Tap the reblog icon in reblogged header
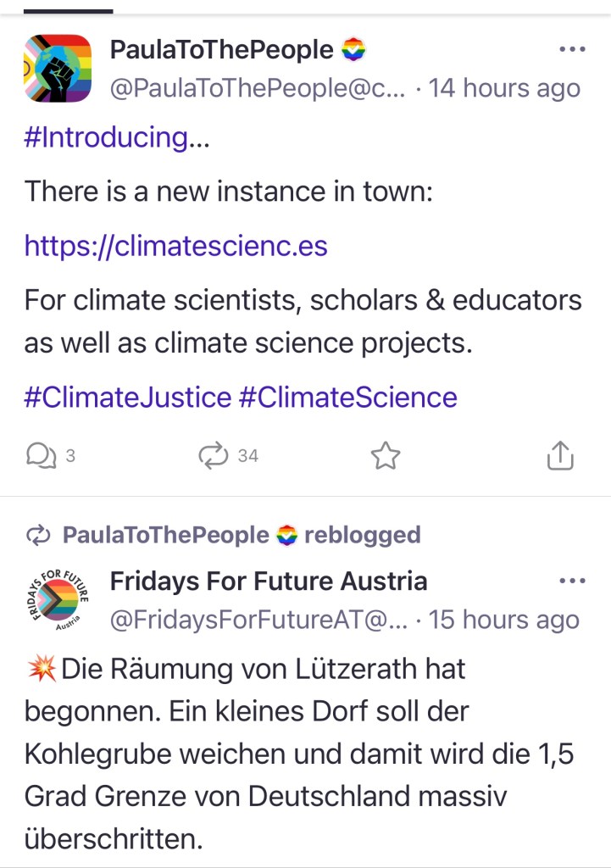 (39, 536)
